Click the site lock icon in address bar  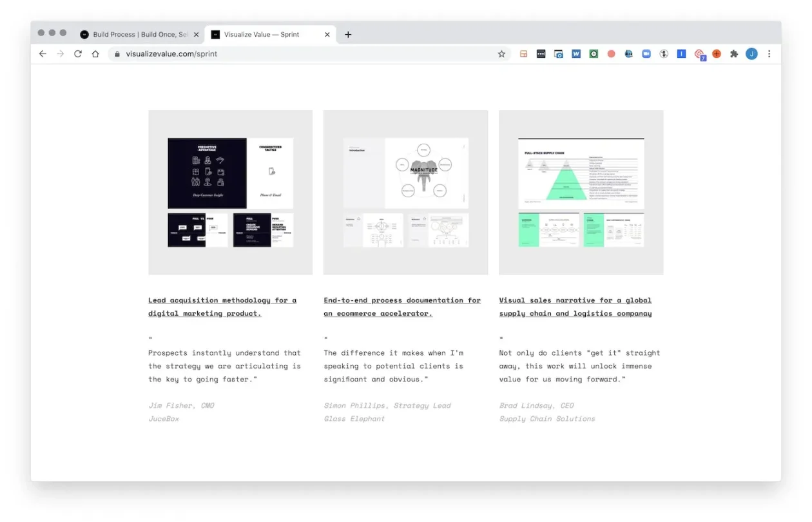117,54
